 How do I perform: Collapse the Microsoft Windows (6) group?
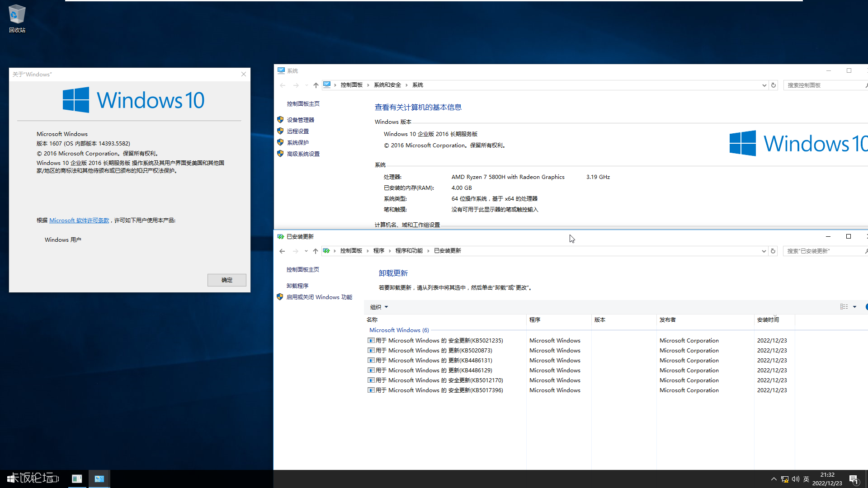(x=399, y=330)
